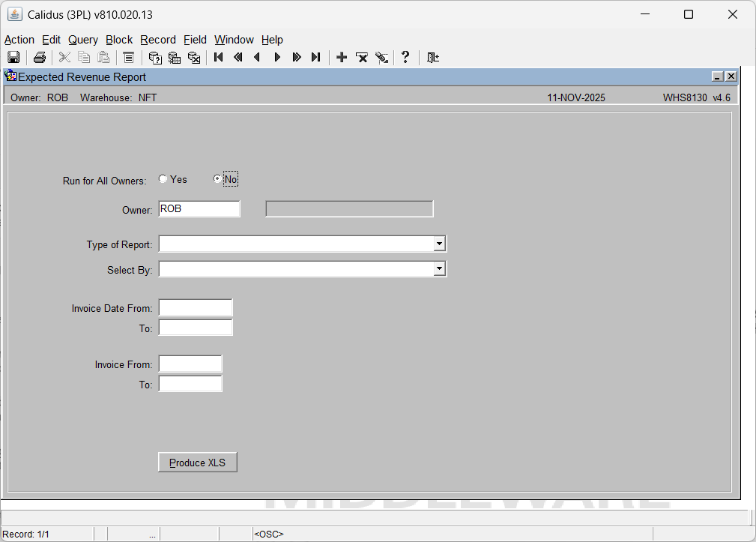Select Yes for Run for All Owners
Image resolution: width=756 pixels, height=542 pixels.
(163, 179)
